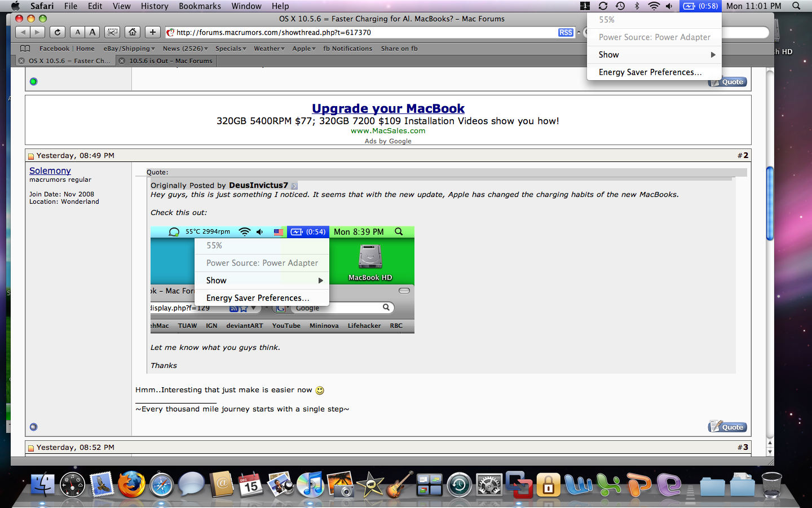Open Time Machine from the Dock

click(459, 484)
